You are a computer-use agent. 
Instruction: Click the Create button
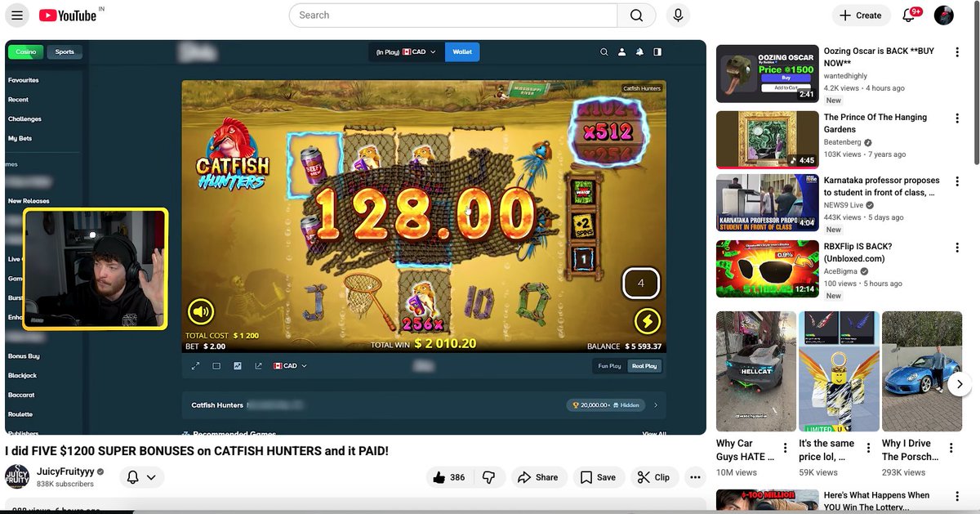click(861, 16)
